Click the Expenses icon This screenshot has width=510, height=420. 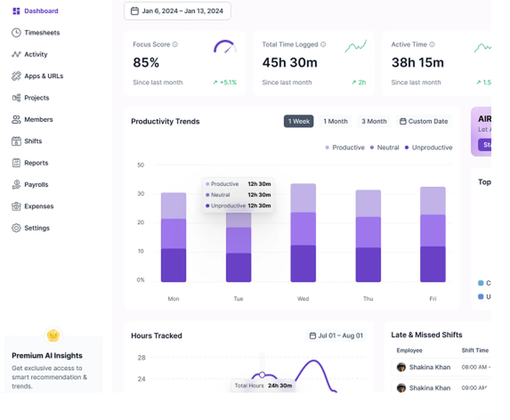16,206
